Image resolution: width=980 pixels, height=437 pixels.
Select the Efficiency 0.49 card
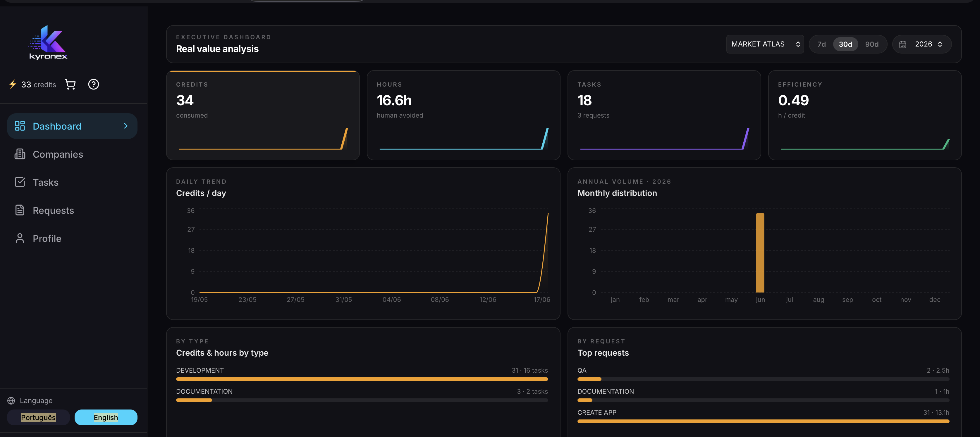[865, 115]
